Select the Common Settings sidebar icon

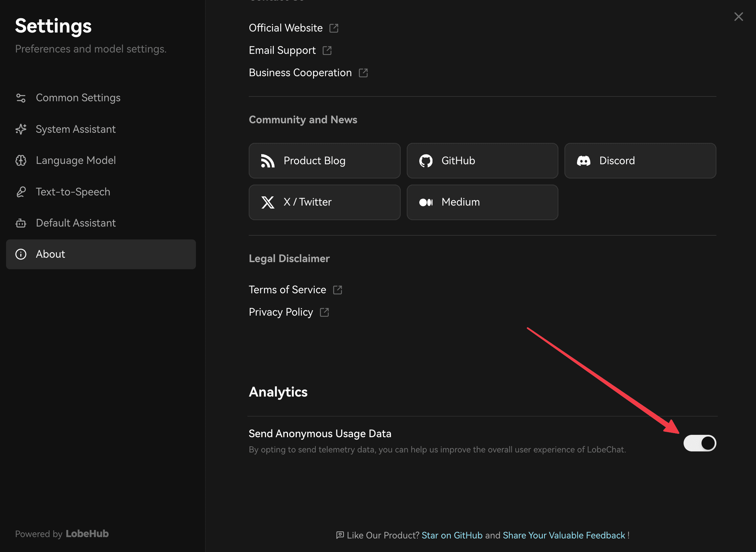(21, 98)
